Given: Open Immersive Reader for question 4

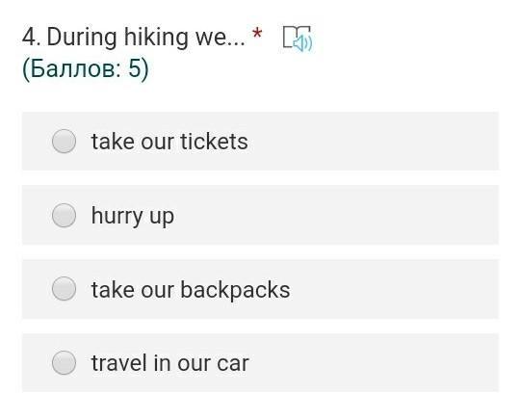Looking at the screenshot, I should pos(298,39).
